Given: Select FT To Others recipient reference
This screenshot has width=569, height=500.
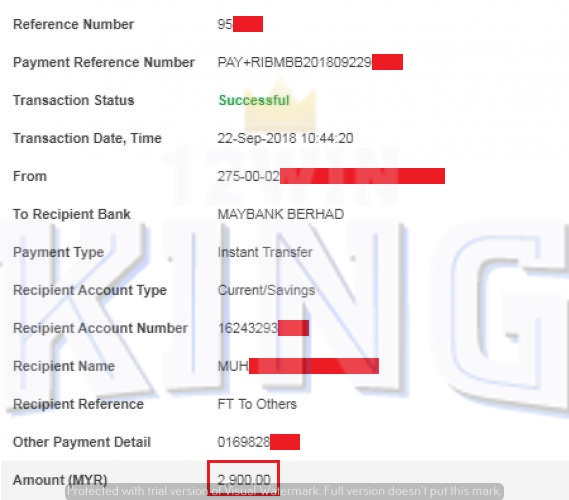Looking at the screenshot, I should click(x=257, y=404).
